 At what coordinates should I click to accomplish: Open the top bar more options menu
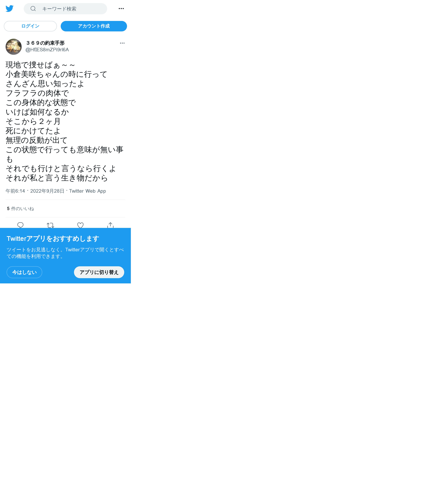[121, 8]
